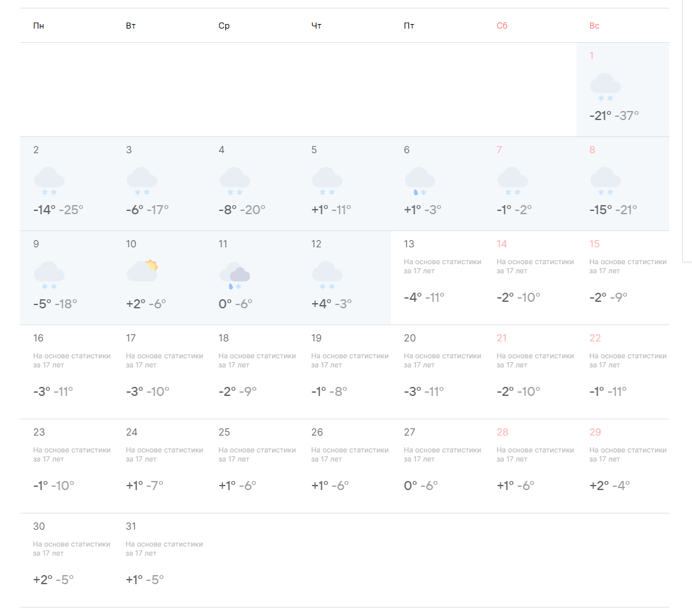This screenshot has height=616, width=692.
Task: Click the snow cloud icon on day 3
Action: (x=142, y=181)
